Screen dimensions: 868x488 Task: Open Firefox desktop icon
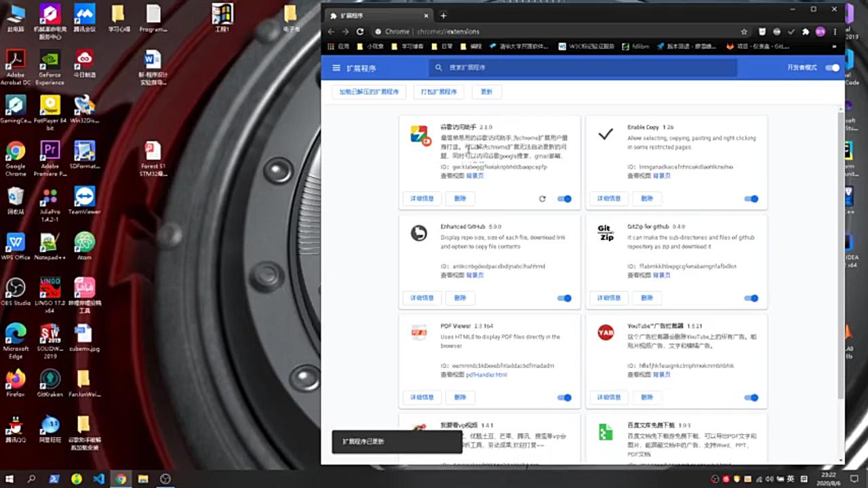pos(16,384)
